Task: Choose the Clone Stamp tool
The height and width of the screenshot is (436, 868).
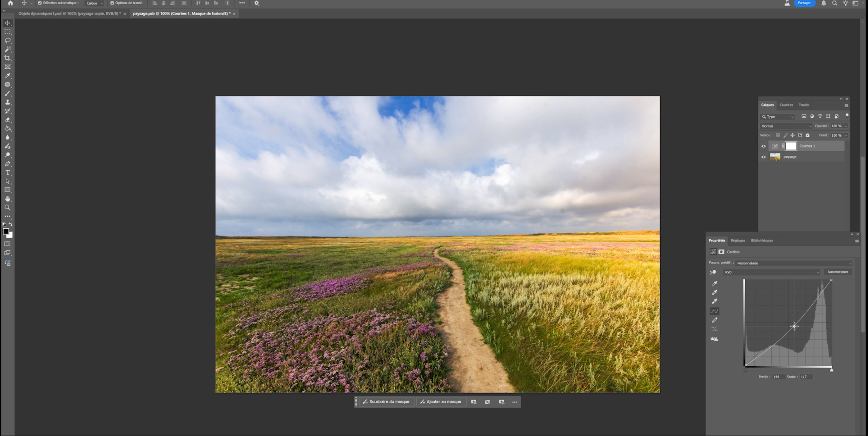Action: coord(7,102)
